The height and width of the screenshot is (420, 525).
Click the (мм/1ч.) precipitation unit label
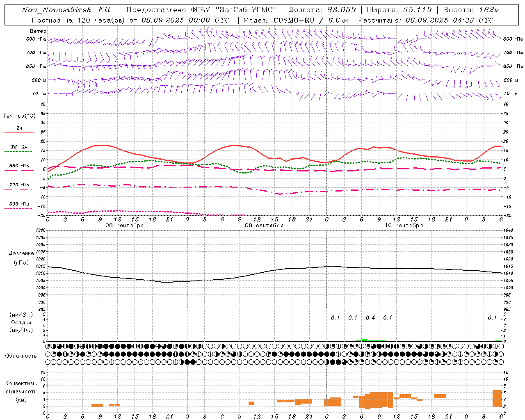click(21, 331)
